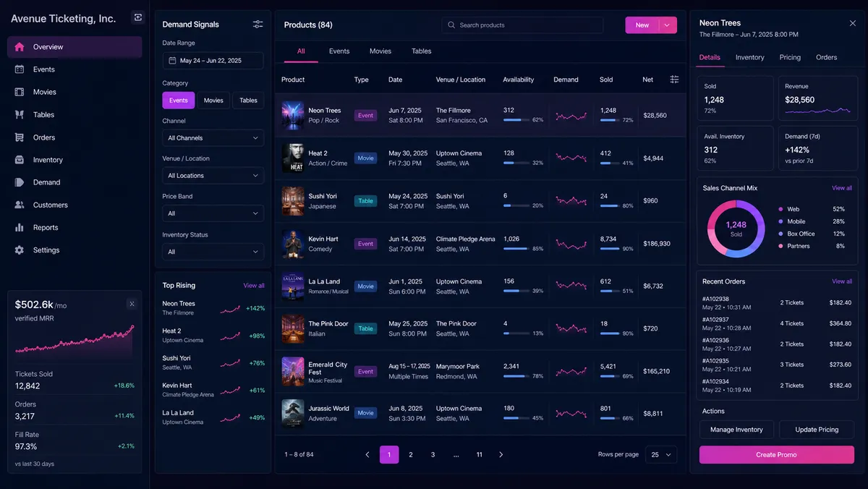Select the Tables category filter
This screenshot has width=868, height=489.
[248, 101]
